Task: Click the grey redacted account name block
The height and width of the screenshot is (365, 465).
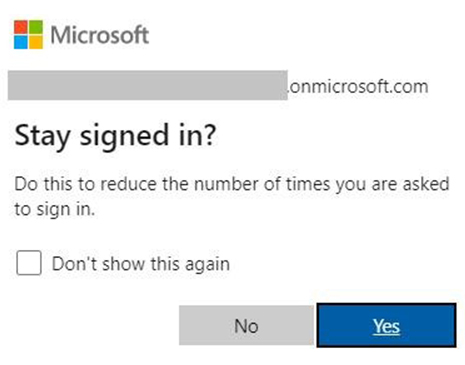Action: [x=148, y=85]
